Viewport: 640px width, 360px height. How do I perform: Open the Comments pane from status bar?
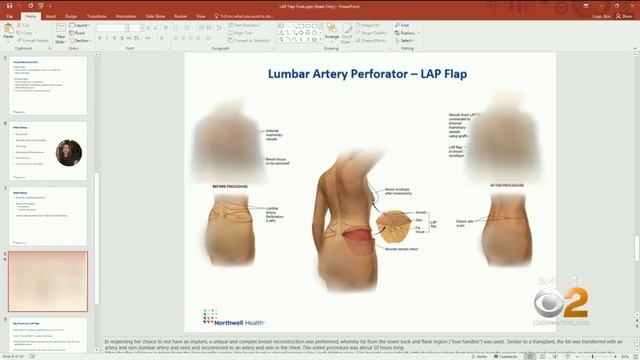pos(505,356)
